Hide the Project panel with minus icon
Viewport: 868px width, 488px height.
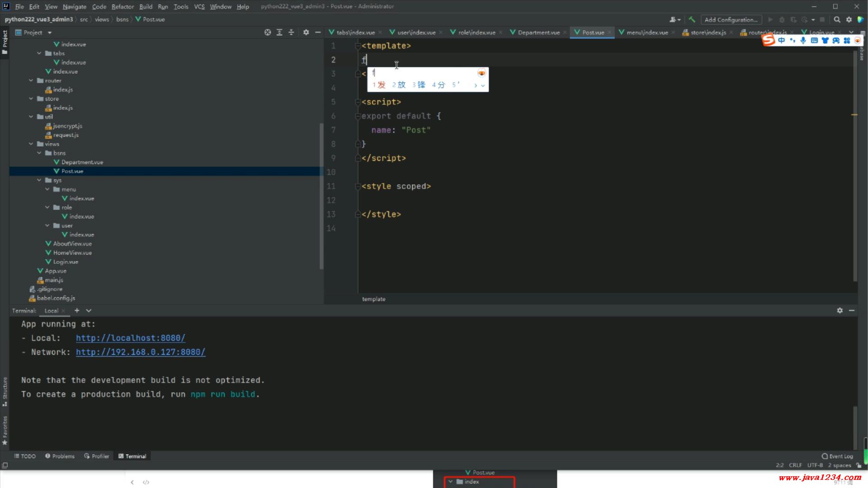[318, 32]
